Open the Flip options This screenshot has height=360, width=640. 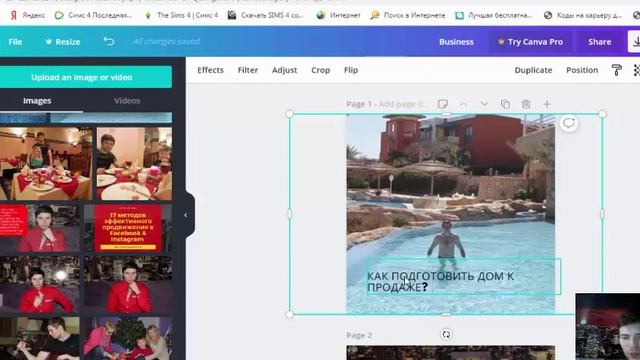pos(351,70)
